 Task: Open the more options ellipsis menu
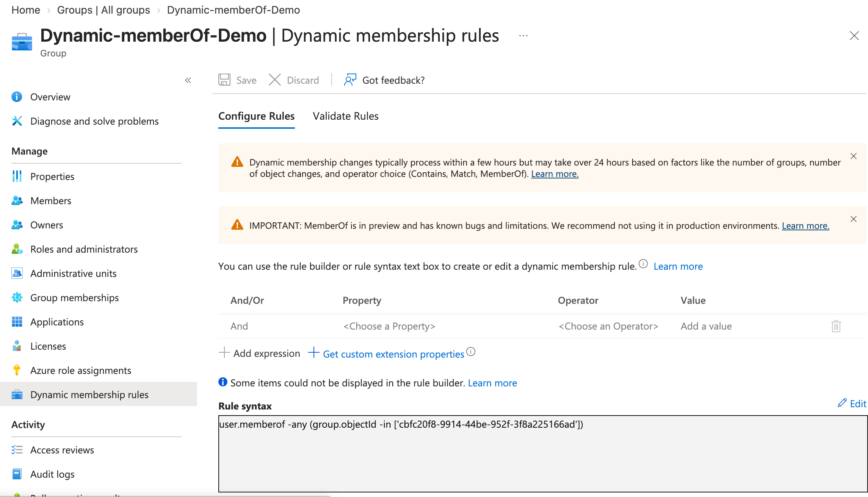pos(523,36)
